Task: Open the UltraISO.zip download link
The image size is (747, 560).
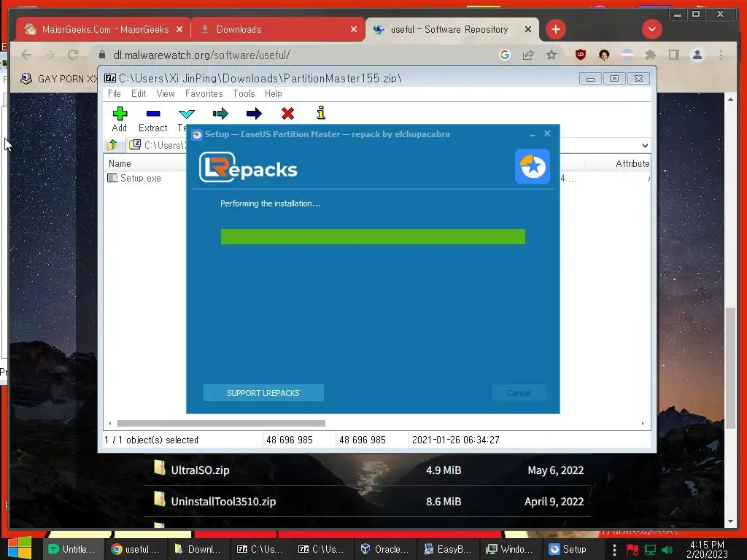Action: [200, 470]
